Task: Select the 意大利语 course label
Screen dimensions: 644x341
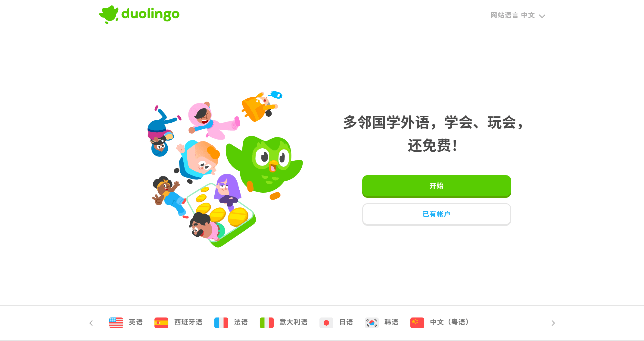Action: point(294,322)
